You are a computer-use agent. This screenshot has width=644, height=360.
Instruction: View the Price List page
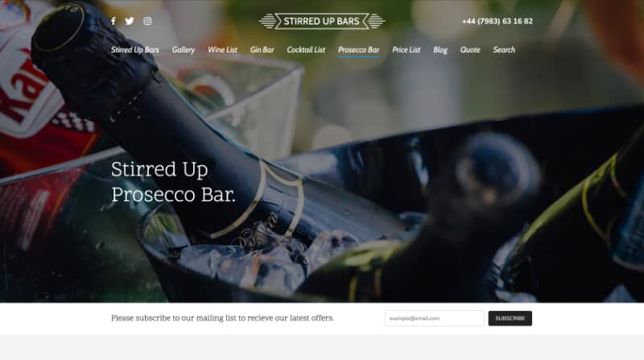point(407,50)
